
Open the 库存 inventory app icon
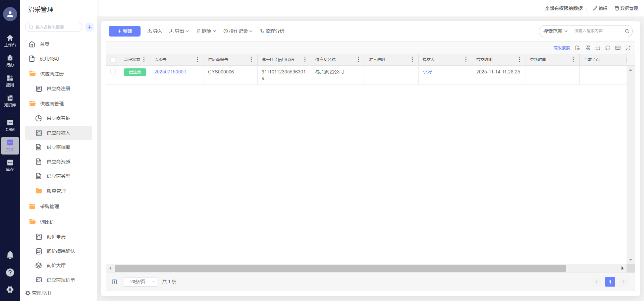click(x=10, y=166)
